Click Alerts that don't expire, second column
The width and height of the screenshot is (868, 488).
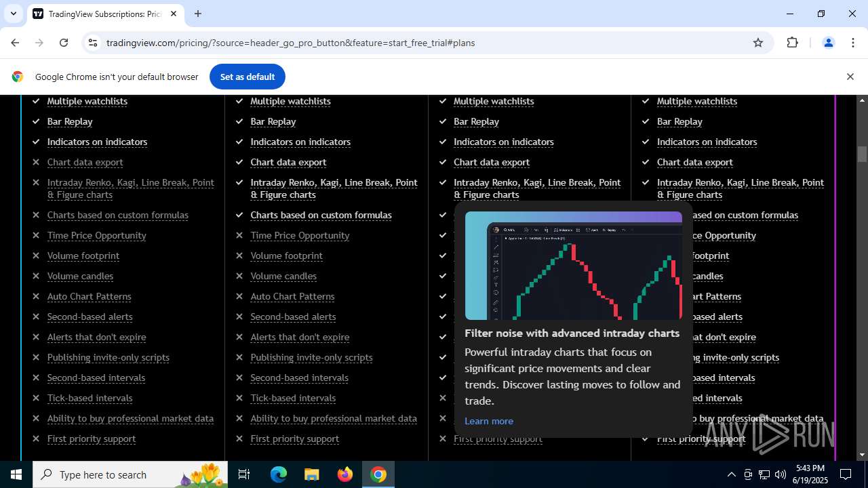click(x=300, y=337)
